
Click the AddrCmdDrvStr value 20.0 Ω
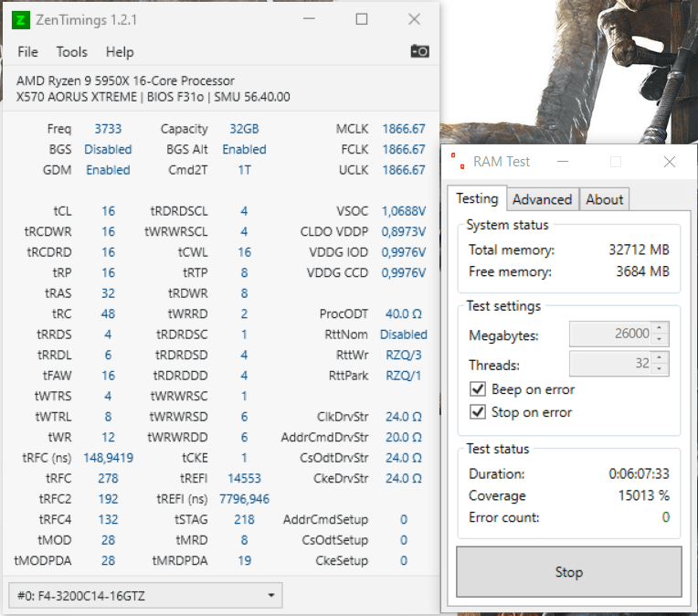click(x=403, y=438)
